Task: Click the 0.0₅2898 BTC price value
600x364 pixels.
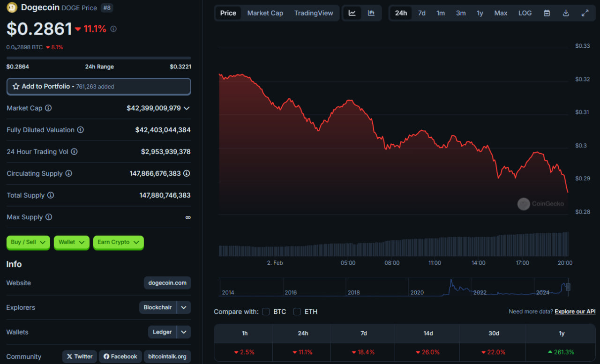Action: (24, 47)
